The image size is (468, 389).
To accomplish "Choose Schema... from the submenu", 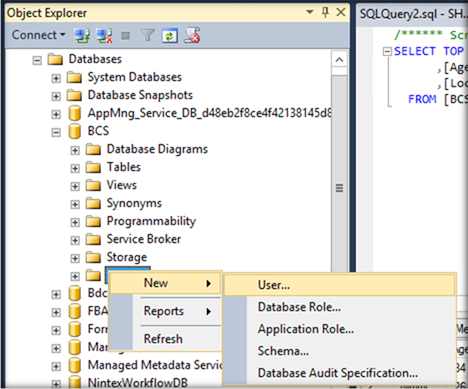I will [340, 351].
